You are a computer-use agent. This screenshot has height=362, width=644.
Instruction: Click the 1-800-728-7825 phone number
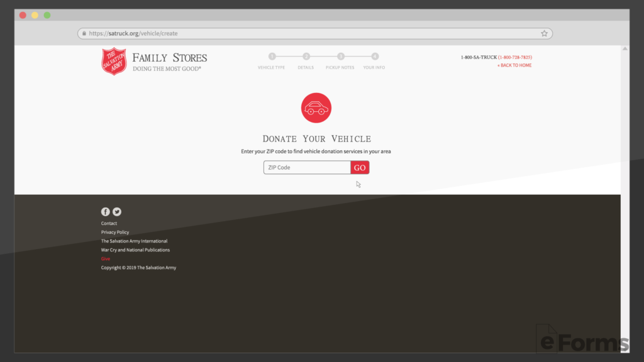(515, 57)
